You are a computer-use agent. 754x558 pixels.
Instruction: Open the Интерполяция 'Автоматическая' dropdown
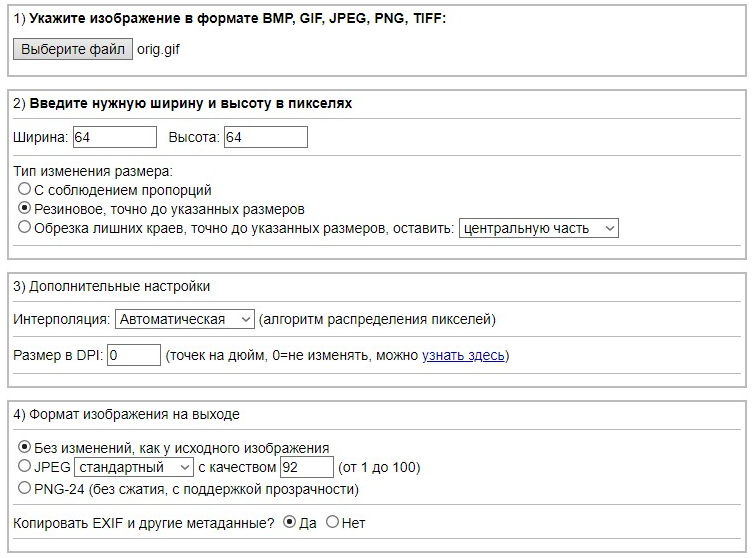click(185, 319)
